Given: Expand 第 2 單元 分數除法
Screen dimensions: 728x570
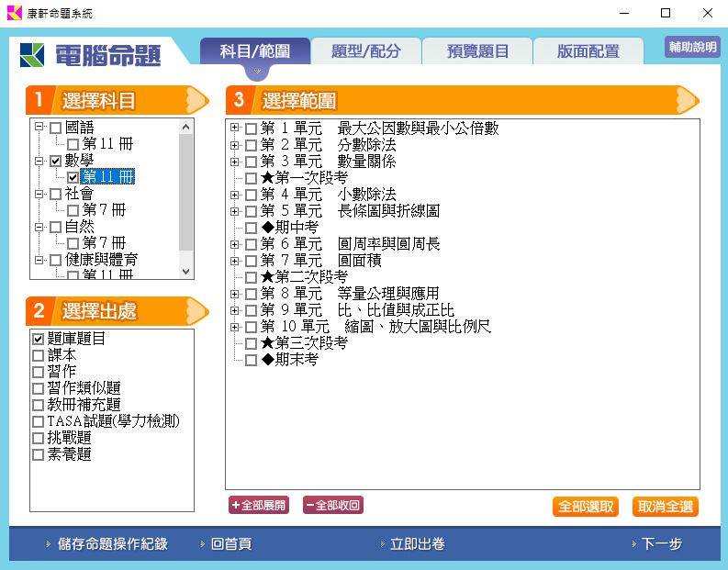Looking at the screenshot, I should point(234,145).
